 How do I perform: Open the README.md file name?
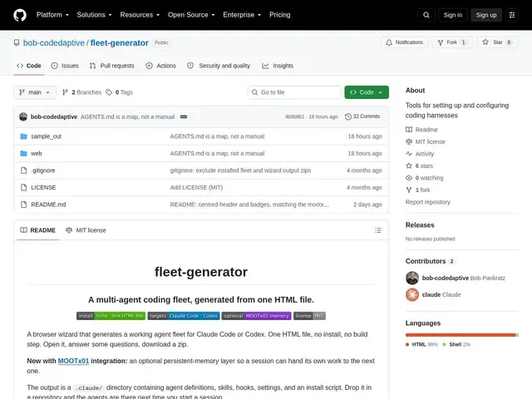tap(48, 204)
